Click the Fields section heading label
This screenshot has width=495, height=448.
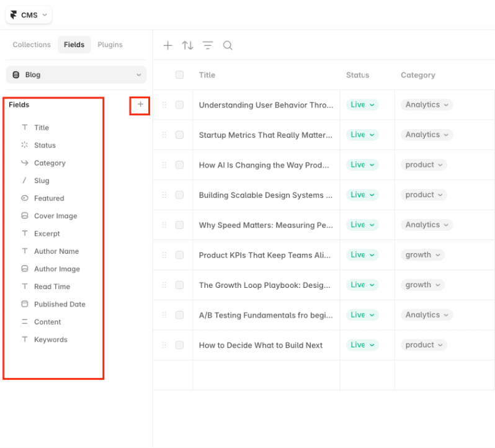[x=19, y=104]
